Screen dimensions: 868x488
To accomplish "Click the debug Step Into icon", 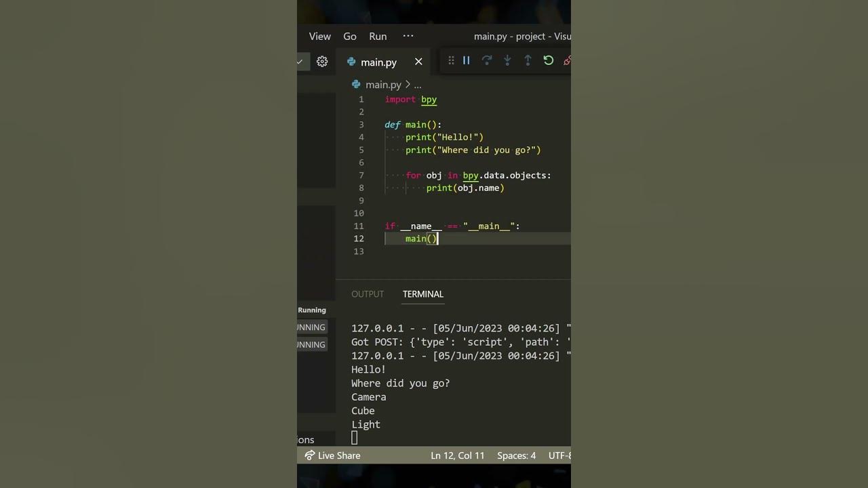I will (507, 60).
